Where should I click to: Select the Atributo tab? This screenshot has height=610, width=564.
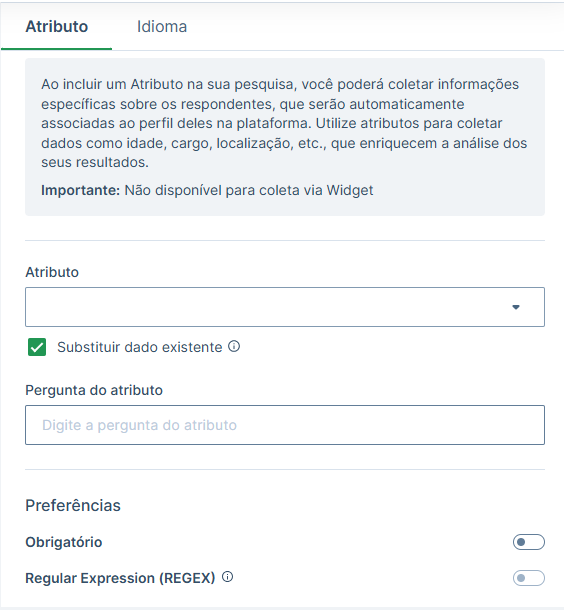(x=57, y=26)
